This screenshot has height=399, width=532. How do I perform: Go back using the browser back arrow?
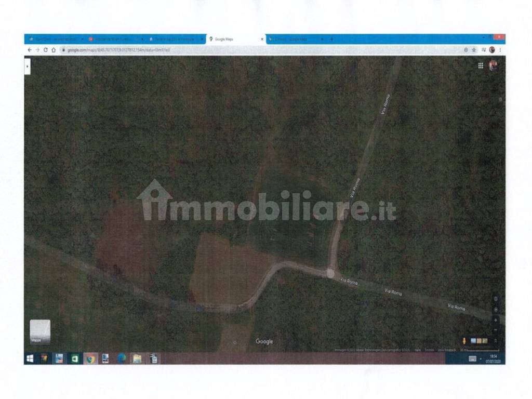30,50
